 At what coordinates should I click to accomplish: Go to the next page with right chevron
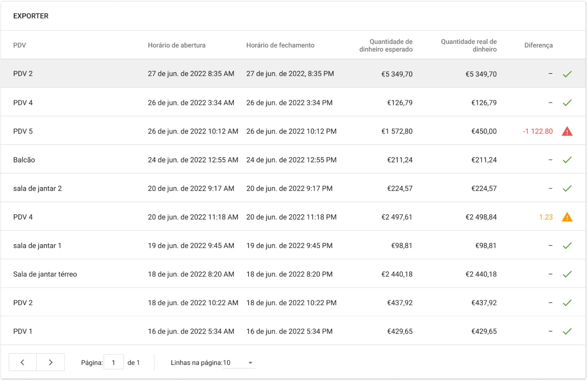pos(51,362)
